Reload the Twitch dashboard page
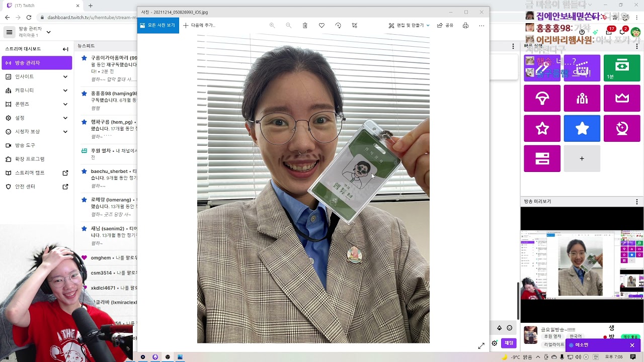This screenshot has height=362, width=644. 29,17
